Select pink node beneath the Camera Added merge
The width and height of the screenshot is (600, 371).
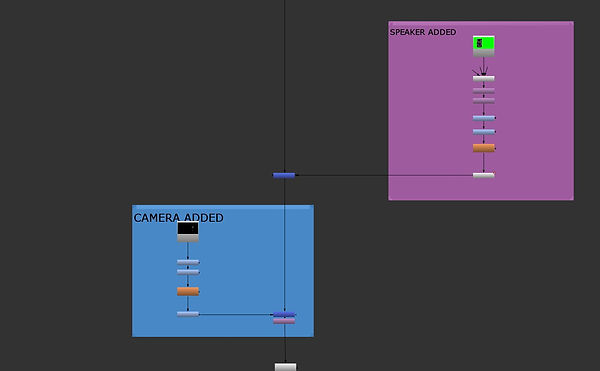[x=284, y=321]
